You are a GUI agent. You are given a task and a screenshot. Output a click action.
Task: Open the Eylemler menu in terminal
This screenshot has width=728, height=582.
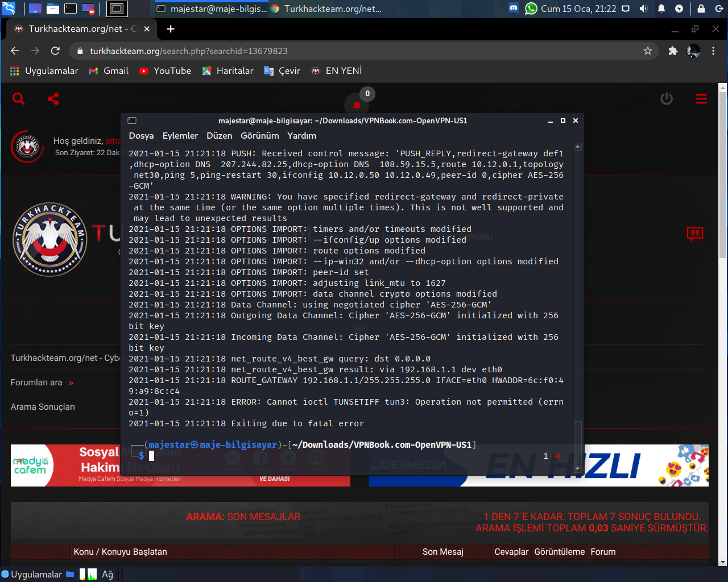[180, 135]
